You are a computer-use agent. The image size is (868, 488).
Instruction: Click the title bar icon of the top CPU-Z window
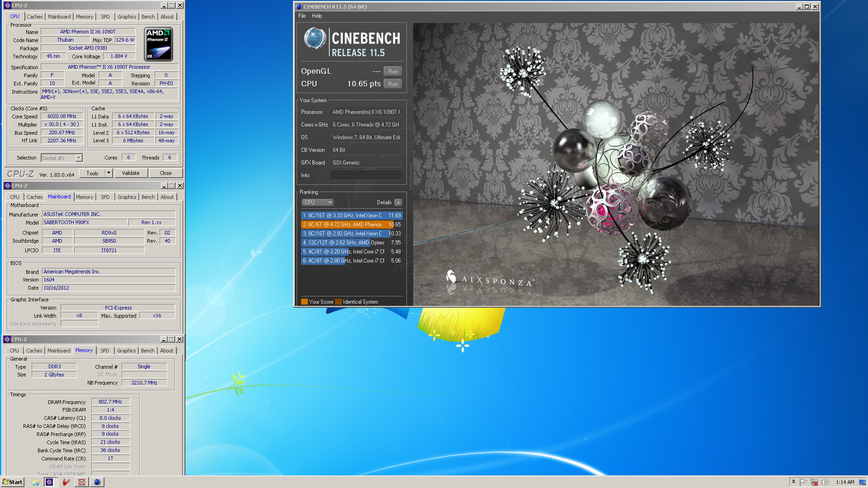pyautogui.click(x=7, y=5)
